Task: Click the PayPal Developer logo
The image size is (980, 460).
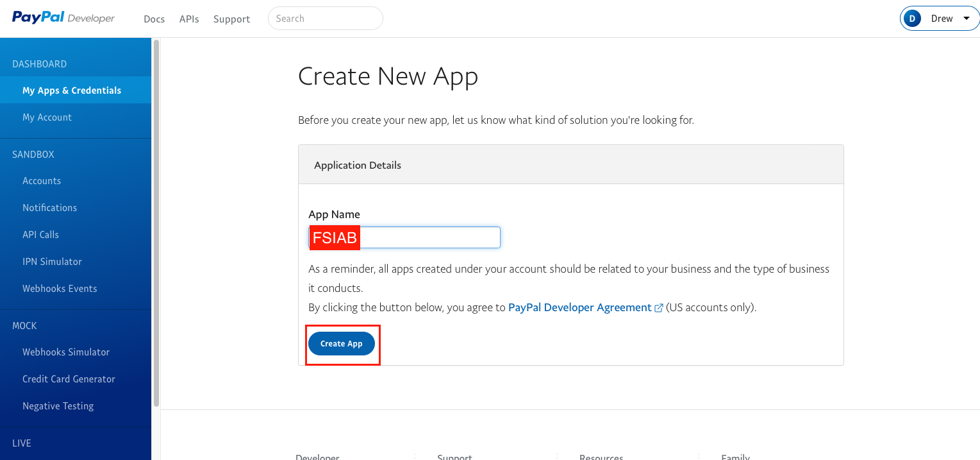Action: coord(63,18)
